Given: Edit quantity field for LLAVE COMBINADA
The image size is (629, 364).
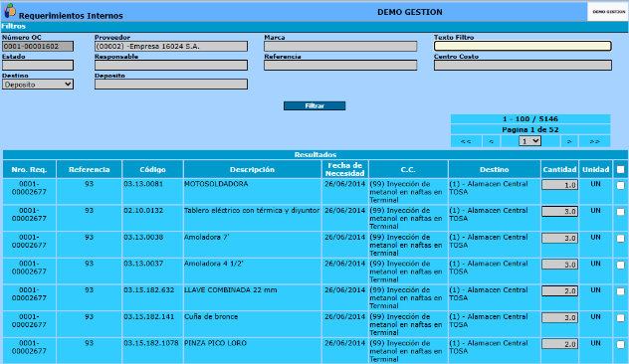Looking at the screenshot, I should (559, 290).
